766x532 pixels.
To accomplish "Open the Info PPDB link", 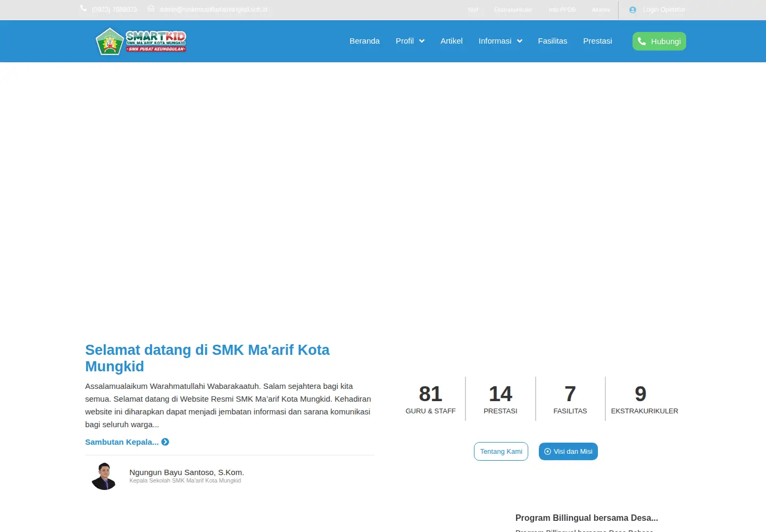I will tap(562, 10).
